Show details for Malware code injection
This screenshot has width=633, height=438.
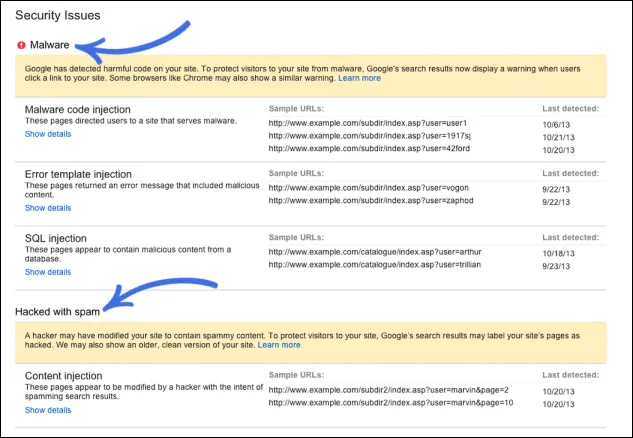point(48,134)
